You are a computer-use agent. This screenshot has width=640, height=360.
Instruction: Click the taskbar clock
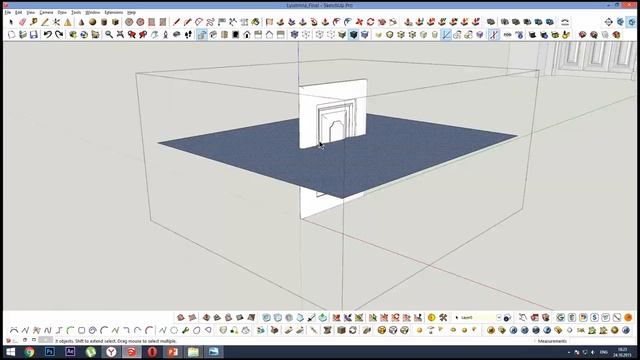point(622,352)
